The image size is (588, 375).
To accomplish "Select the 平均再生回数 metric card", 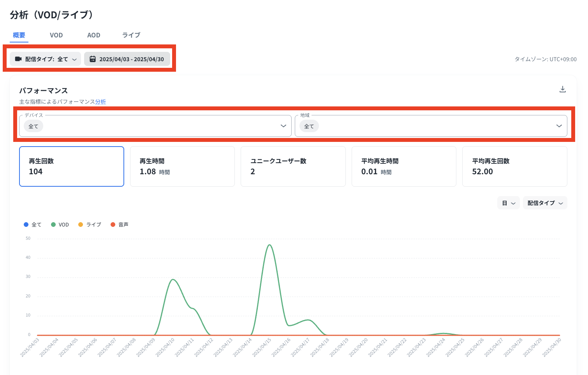I will (514, 166).
